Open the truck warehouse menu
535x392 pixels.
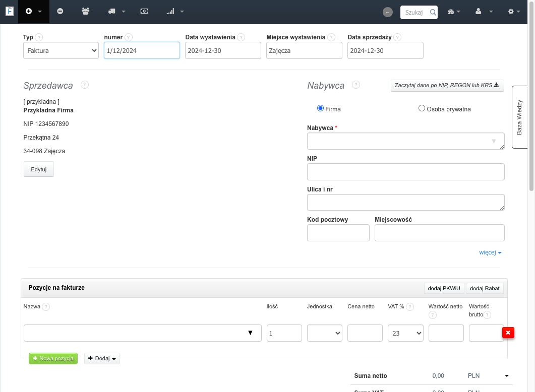(116, 11)
